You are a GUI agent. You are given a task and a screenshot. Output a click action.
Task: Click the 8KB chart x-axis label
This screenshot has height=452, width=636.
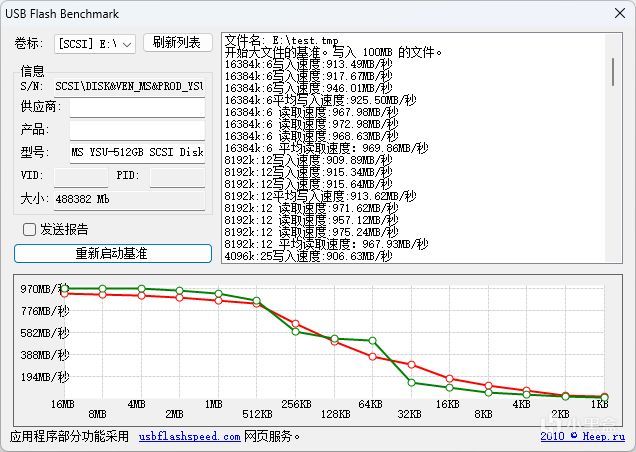pyautogui.click(x=483, y=414)
